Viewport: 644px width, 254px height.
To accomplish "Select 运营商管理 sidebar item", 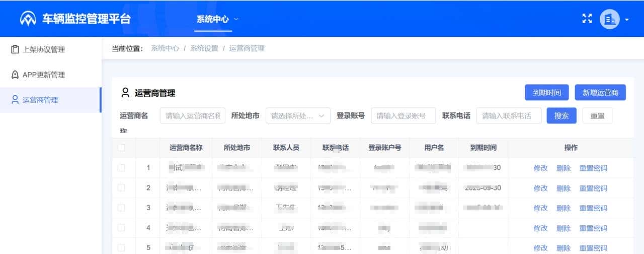I will pos(50,100).
